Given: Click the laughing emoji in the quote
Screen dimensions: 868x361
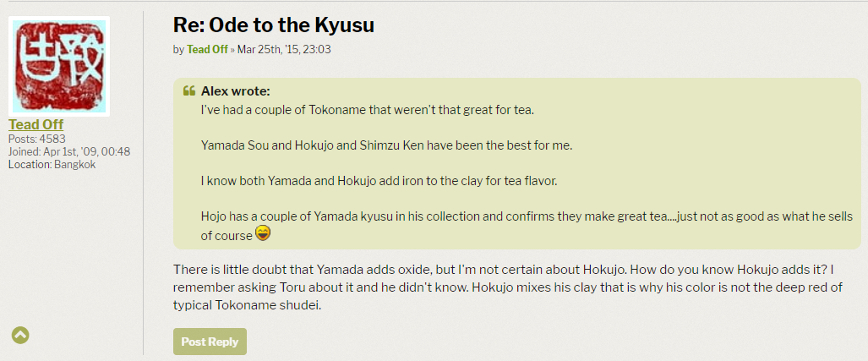Looking at the screenshot, I should tap(263, 234).
